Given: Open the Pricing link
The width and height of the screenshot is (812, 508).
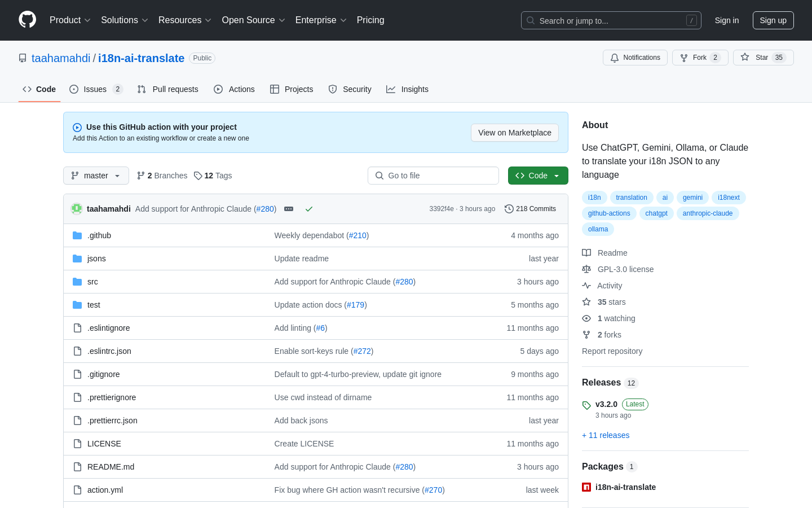Looking at the screenshot, I should pyautogui.click(x=370, y=20).
